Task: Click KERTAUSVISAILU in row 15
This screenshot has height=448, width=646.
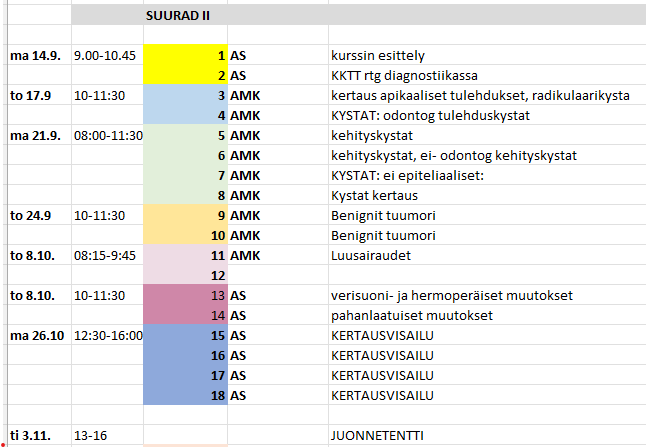Action: [487, 335]
